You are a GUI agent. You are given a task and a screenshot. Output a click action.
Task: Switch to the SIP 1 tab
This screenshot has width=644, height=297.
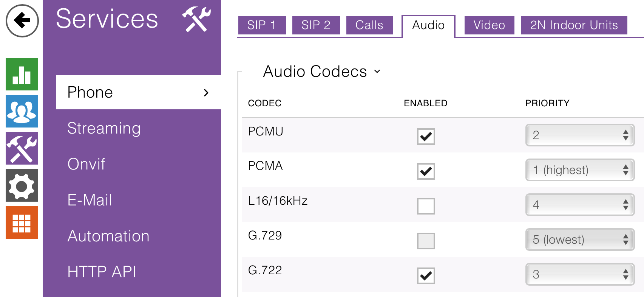click(262, 25)
